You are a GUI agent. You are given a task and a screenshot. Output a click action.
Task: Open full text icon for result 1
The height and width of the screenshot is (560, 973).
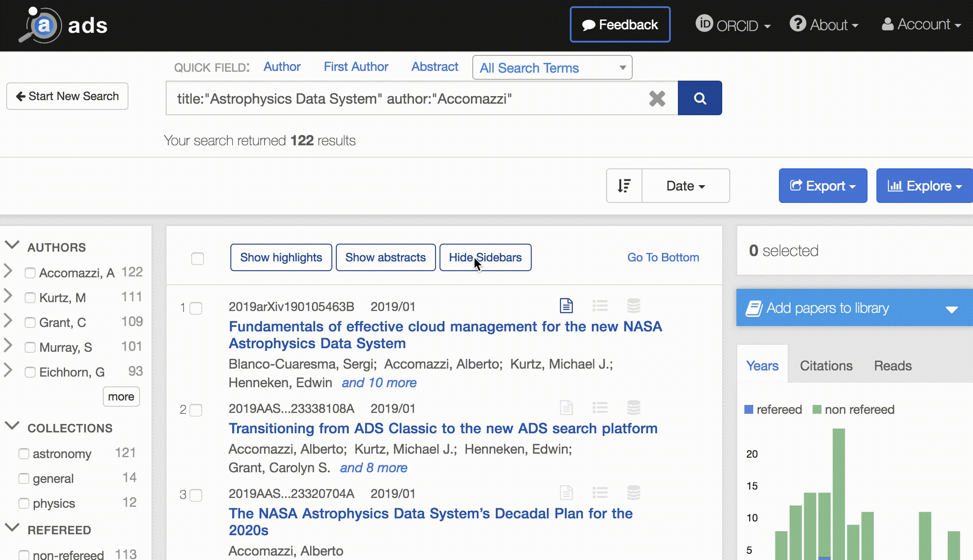click(566, 306)
